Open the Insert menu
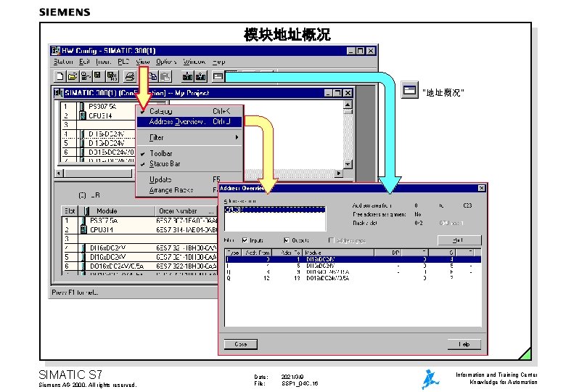Screen dimensions: 566x392 click(104, 62)
